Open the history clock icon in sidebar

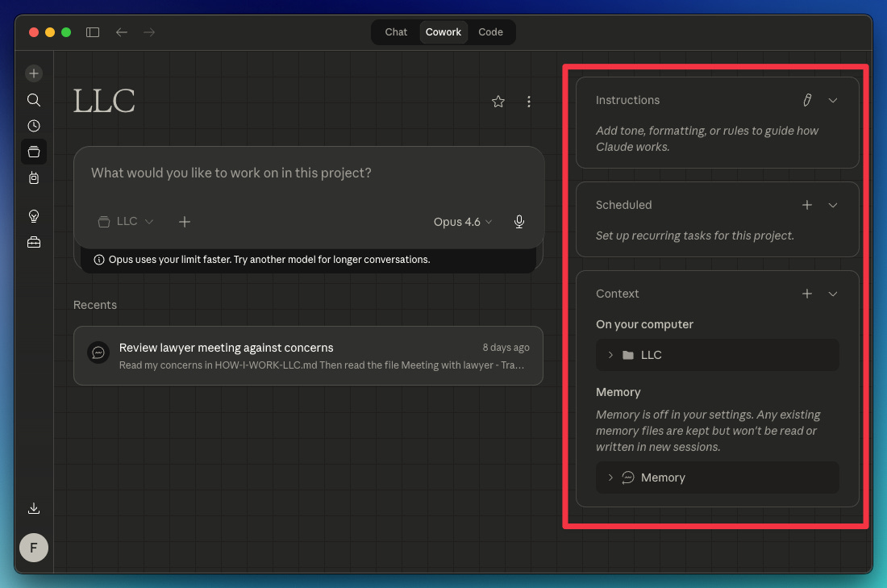click(x=34, y=126)
